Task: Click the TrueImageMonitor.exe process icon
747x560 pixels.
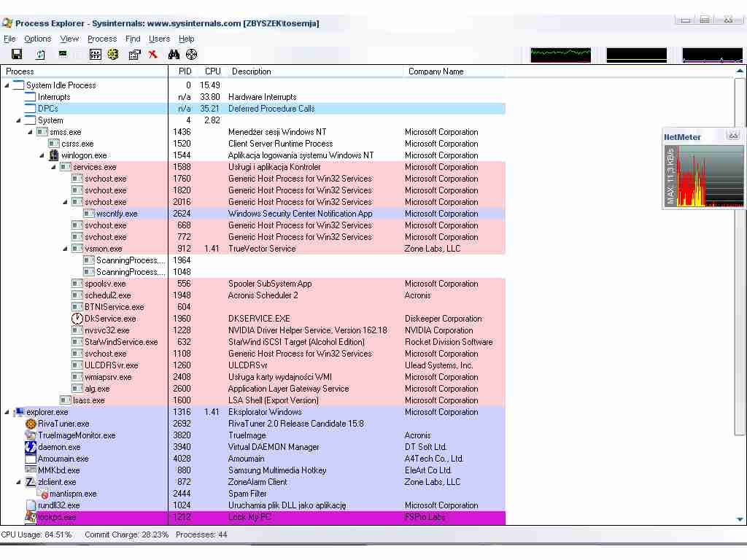Action: pos(31,435)
